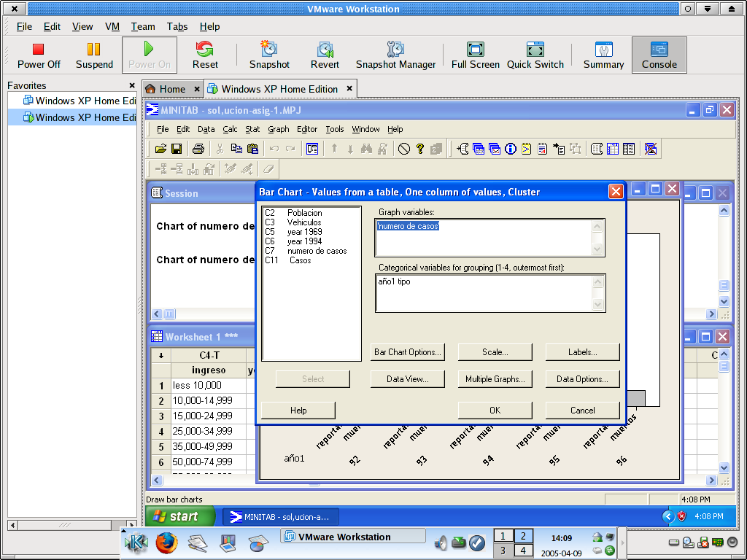747x560 pixels.
Task: Switch to KDE virtual desktop 3
Action: pos(503,551)
